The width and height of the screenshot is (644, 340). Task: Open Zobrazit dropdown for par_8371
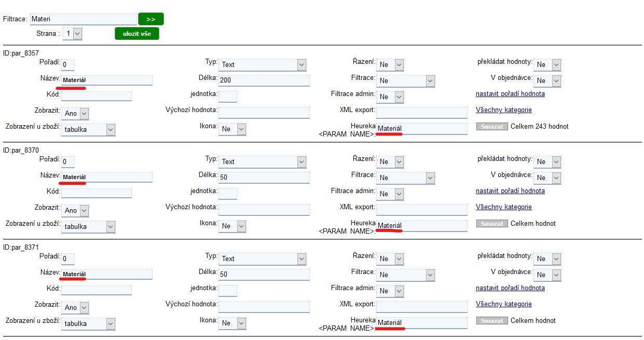[x=75, y=307]
